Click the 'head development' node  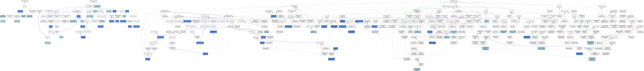pyautogui.click(x=154, y=32)
